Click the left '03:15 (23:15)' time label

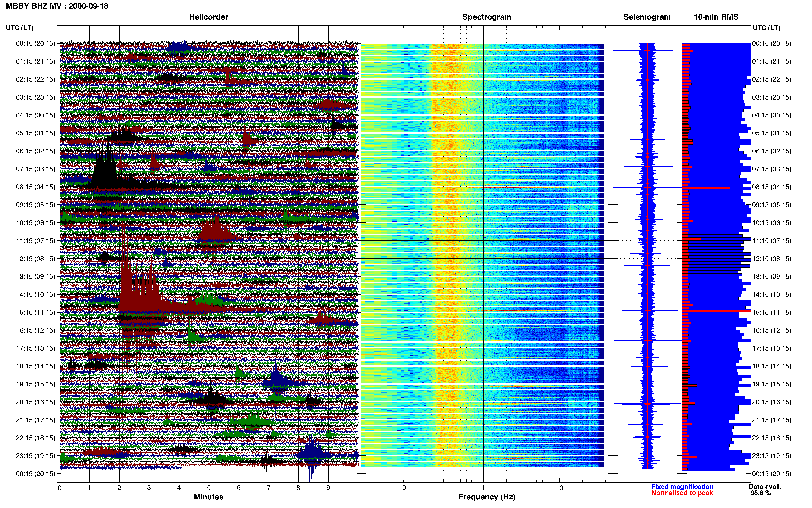(36, 97)
